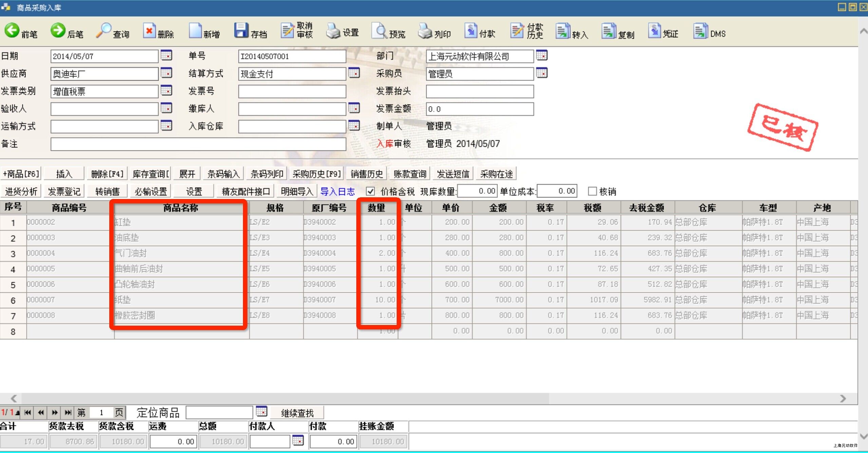
Task: Click the 预览 print preview icon
Action: click(x=379, y=31)
